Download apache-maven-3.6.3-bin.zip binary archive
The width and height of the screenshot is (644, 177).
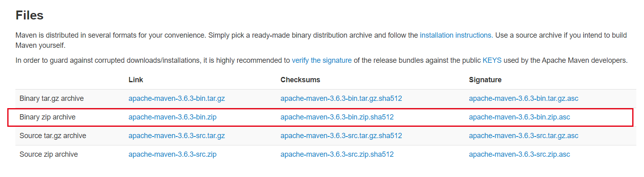(x=173, y=117)
